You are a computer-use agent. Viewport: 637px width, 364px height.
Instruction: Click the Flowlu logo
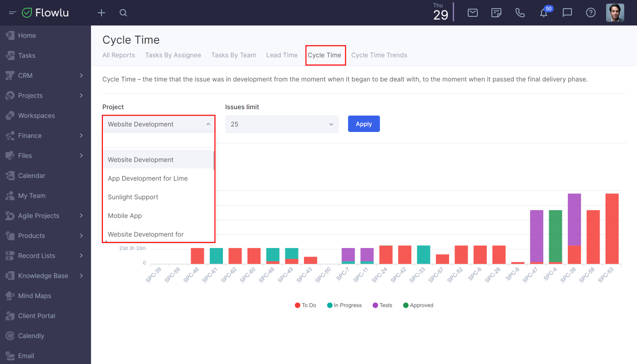45,13
